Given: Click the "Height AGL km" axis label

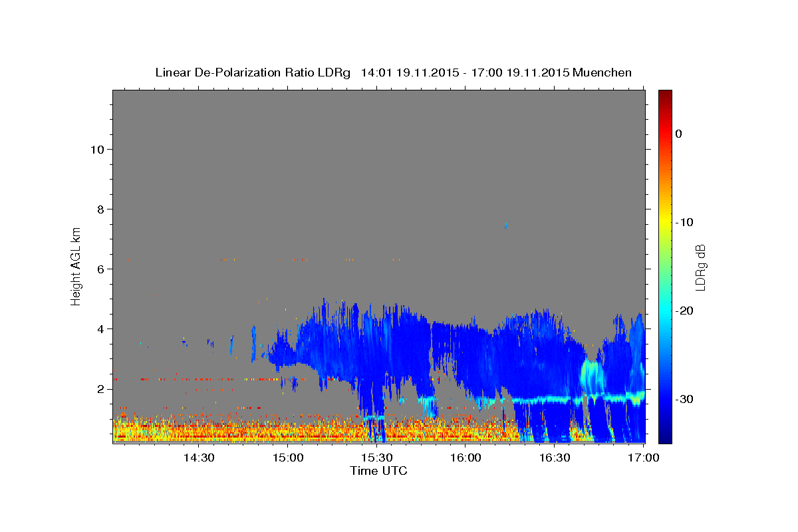Looking at the screenshot, I should pyautogui.click(x=76, y=265).
